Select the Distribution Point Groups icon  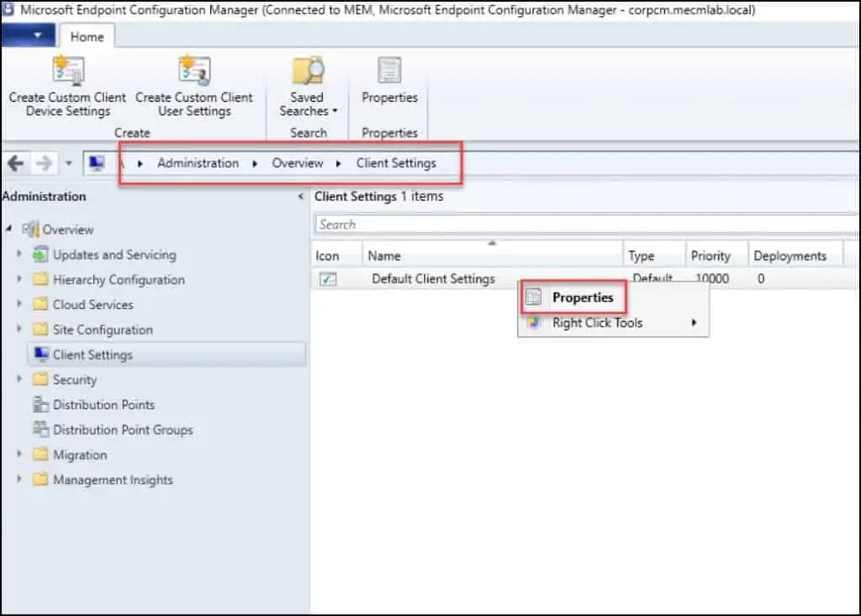[x=40, y=429]
